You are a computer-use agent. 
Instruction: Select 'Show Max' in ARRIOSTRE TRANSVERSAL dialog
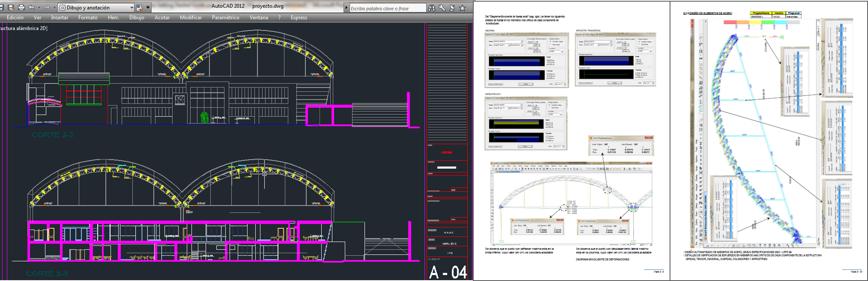point(640,45)
